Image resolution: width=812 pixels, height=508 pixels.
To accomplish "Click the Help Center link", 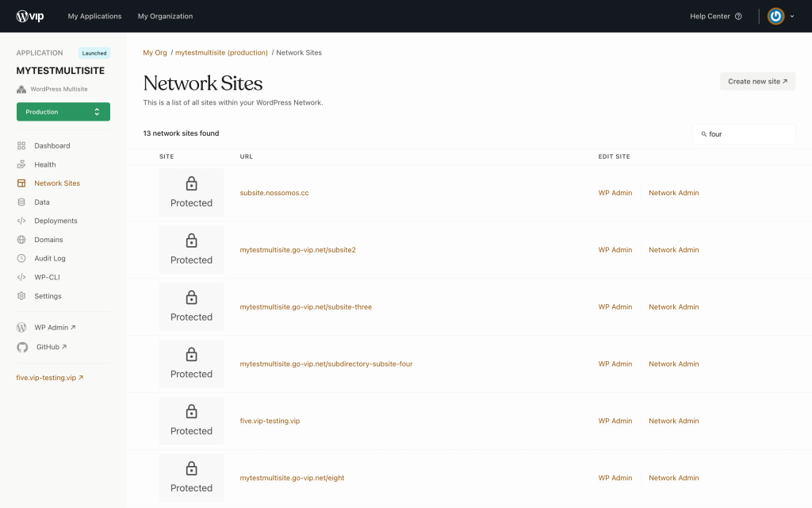I will tap(710, 16).
